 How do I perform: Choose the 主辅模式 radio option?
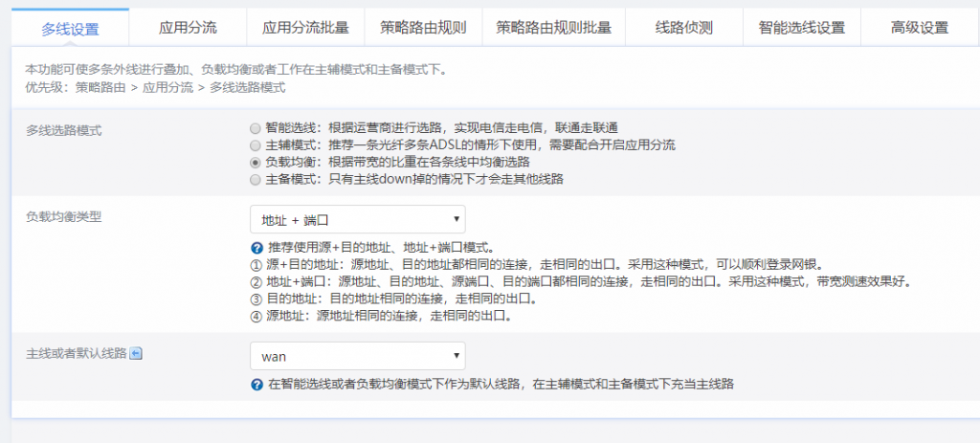point(255,145)
